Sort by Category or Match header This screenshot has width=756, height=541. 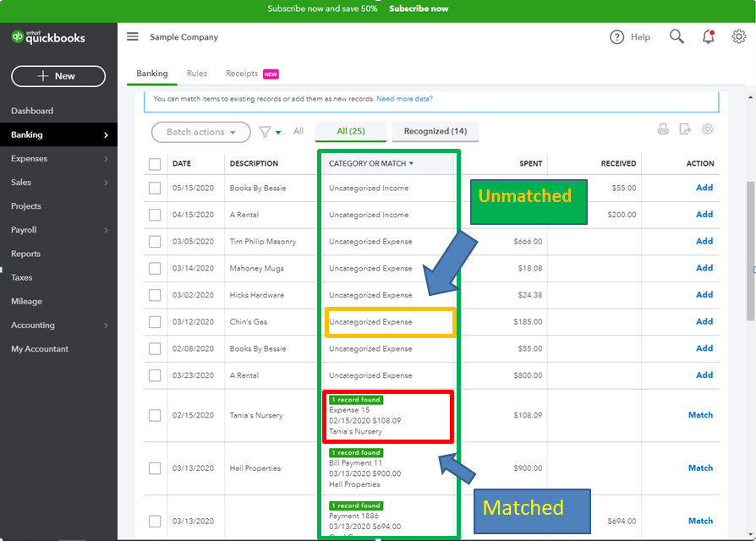tap(370, 164)
